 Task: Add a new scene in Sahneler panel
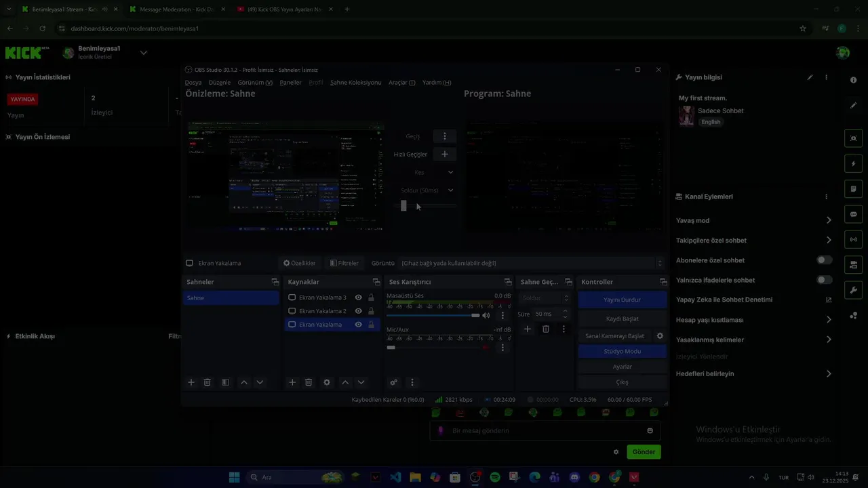click(191, 382)
